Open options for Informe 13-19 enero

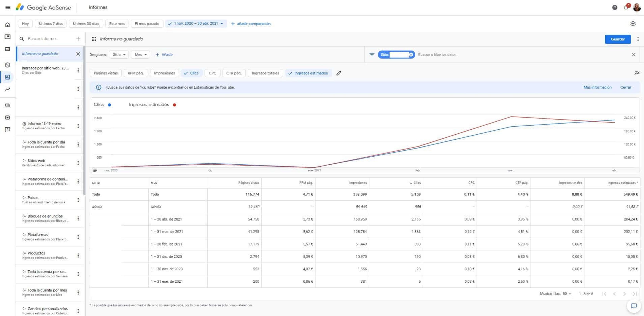point(78,126)
